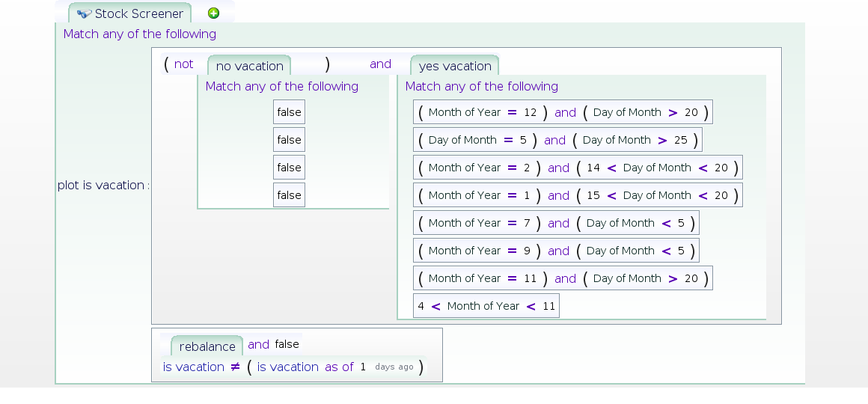Click the last 'false' box in no vacation

point(289,195)
